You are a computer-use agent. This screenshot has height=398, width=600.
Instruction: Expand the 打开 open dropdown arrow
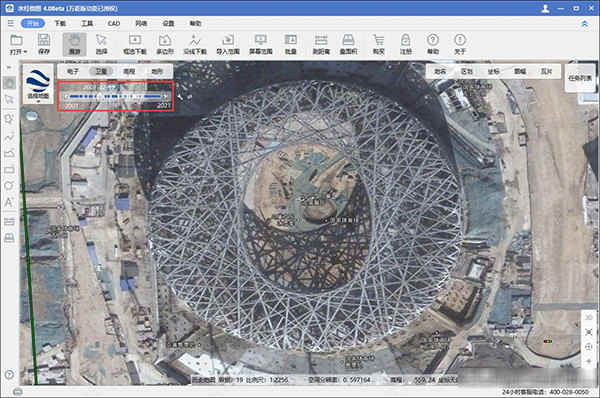pos(25,52)
